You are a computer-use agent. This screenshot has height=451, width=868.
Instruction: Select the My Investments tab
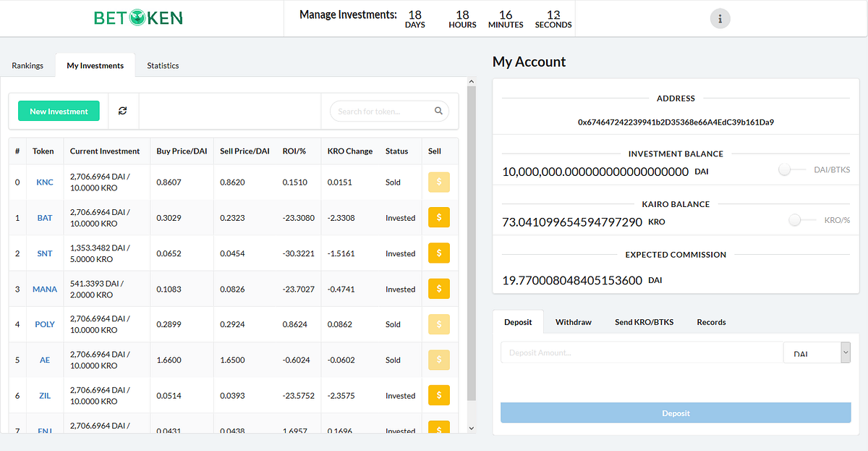point(95,65)
